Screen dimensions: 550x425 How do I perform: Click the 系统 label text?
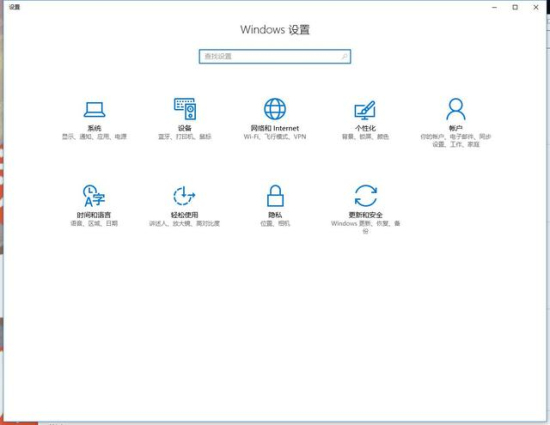point(94,128)
